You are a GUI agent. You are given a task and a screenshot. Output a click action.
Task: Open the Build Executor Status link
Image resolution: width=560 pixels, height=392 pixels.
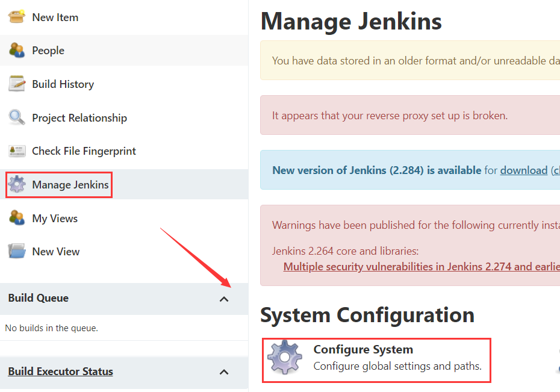pyautogui.click(x=61, y=372)
